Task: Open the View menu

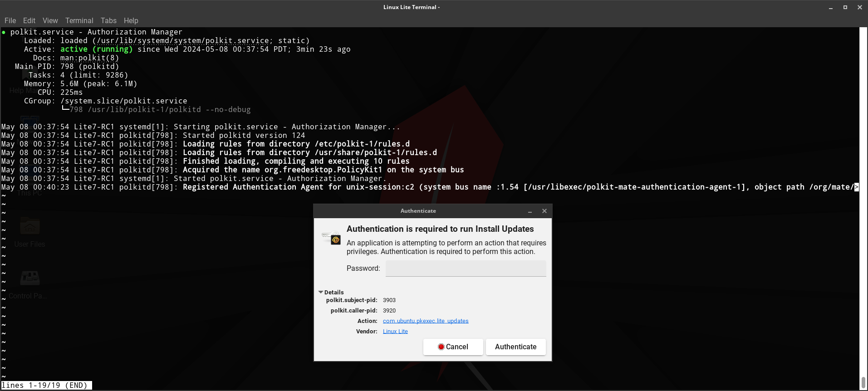Action: [50, 20]
